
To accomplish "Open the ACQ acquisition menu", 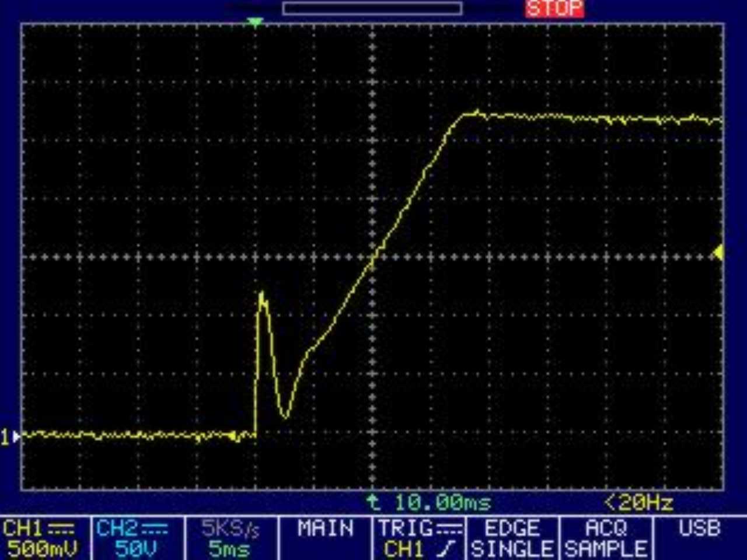I will 606,529.
